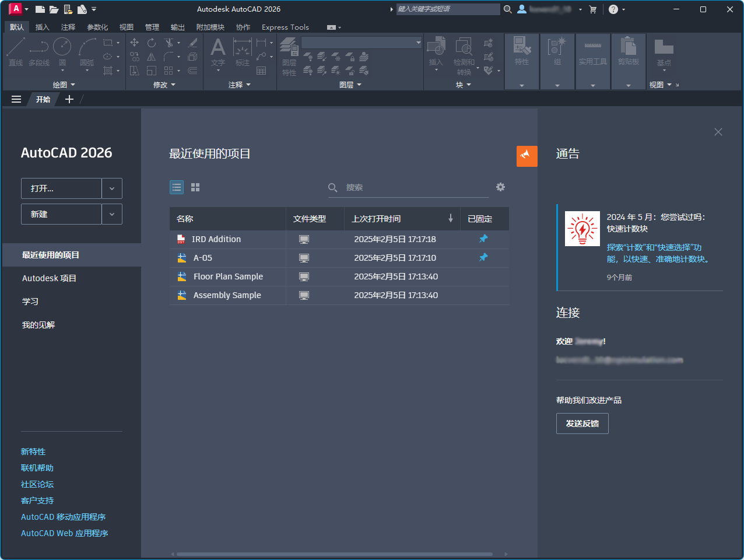Expand the dropdown arrow beside 新建
Image resolution: width=744 pixels, height=560 pixels.
[x=112, y=214]
